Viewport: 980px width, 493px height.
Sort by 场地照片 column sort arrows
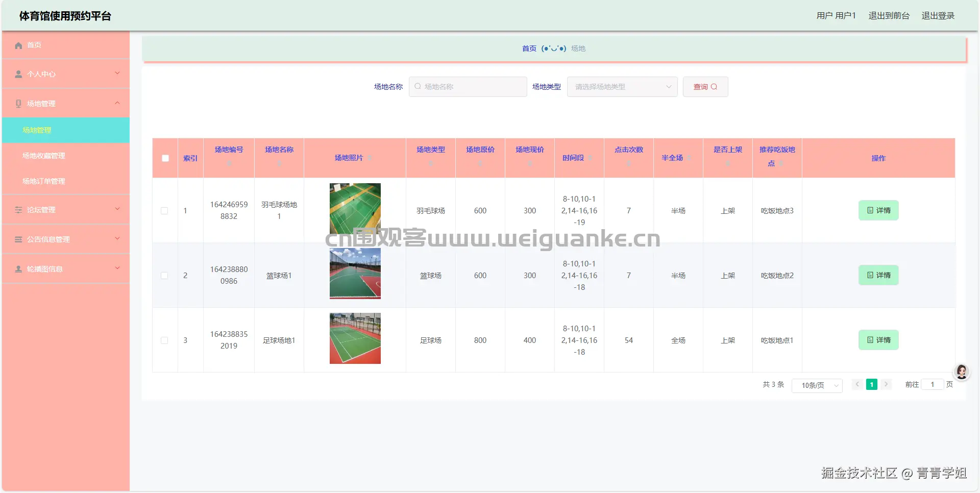pyautogui.click(x=370, y=158)
